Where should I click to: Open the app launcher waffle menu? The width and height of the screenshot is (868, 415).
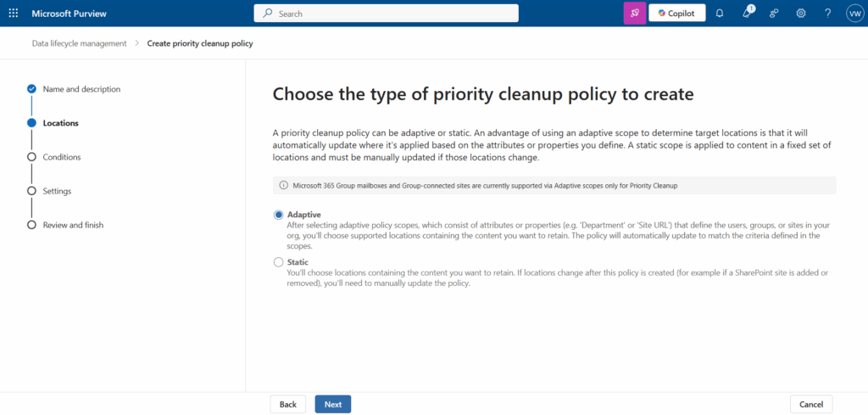[x=13, y=14]
